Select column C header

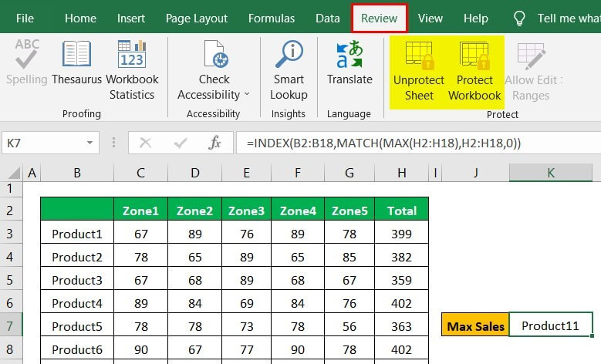pos(140,173)
